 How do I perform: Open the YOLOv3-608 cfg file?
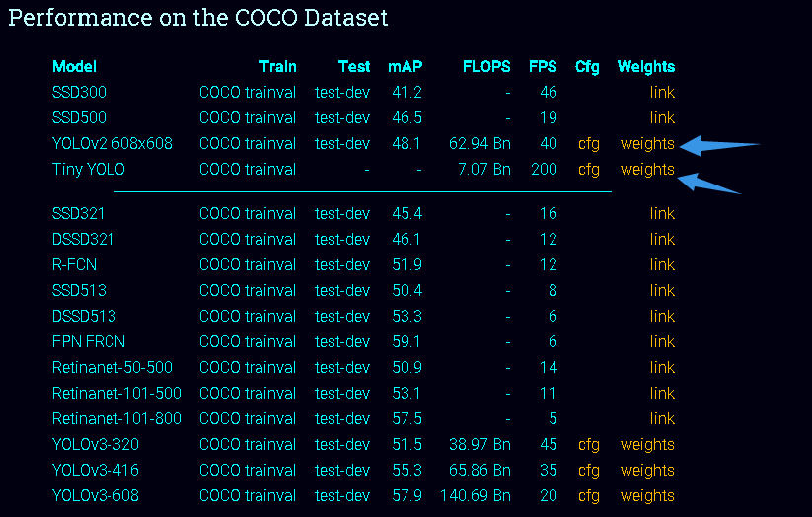pos(589,496)
